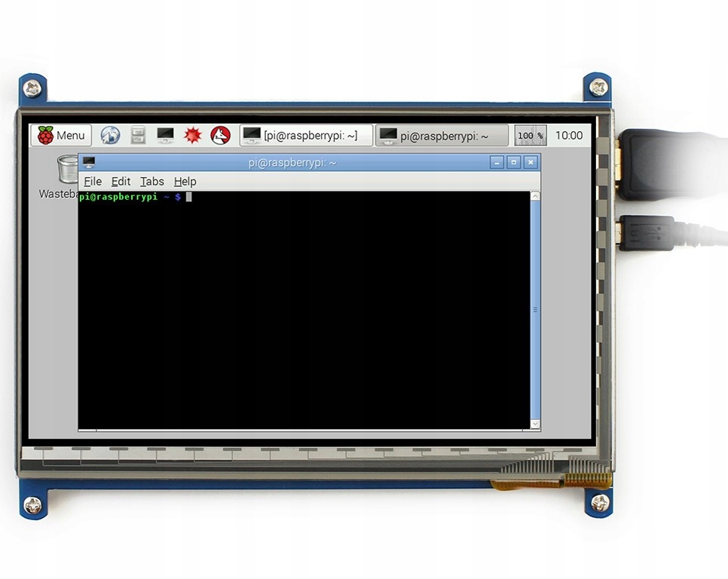Close the terminal window

click(x=531, y=162)
